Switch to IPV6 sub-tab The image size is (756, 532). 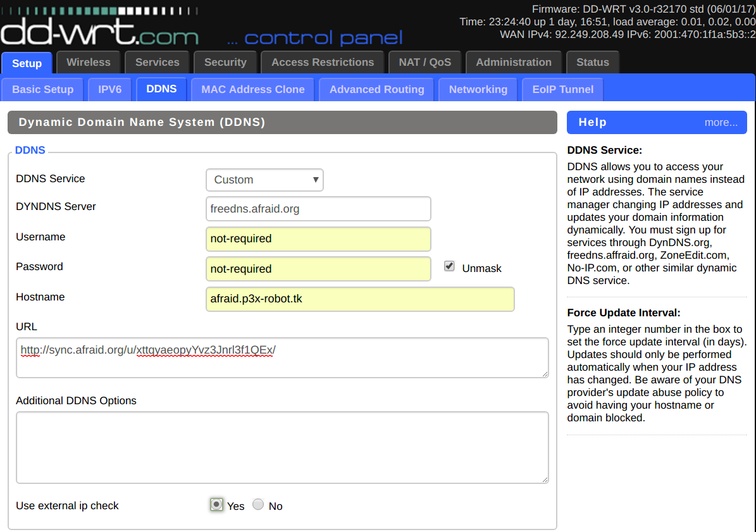[110, 90]
